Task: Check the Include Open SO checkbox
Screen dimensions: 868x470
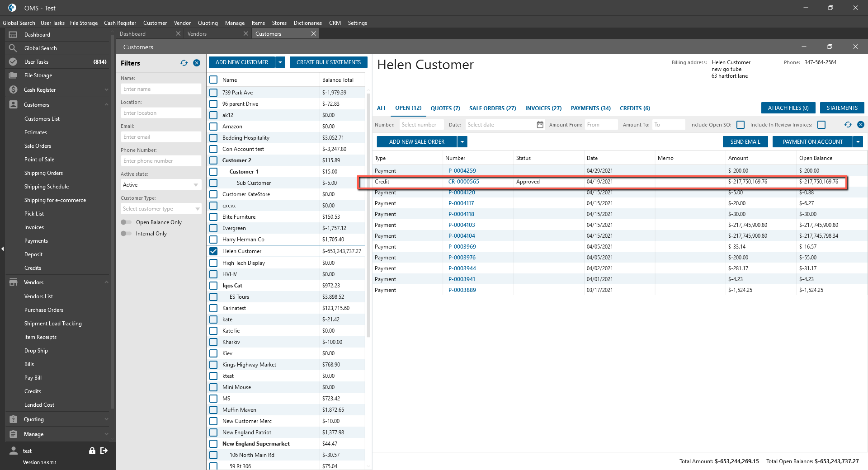Action: (x=741, y=125)
